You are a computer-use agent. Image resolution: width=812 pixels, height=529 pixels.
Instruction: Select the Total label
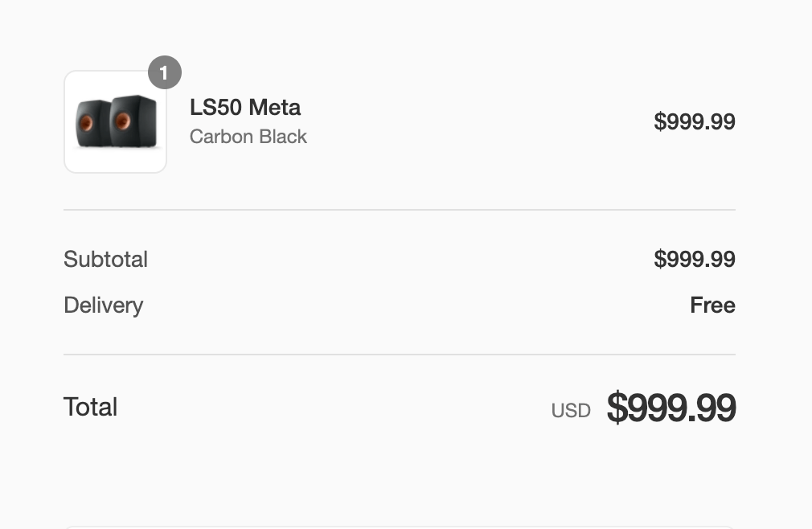pyautogui.click(x=90, y=407)
